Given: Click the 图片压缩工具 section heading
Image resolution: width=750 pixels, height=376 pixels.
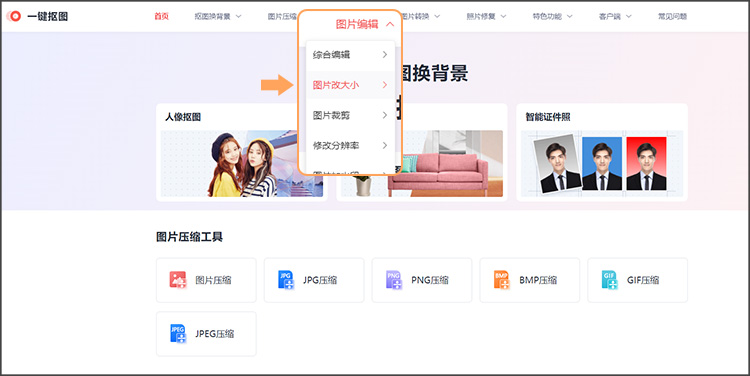Looking at the screenshot, I should click(x=189, y=237).
